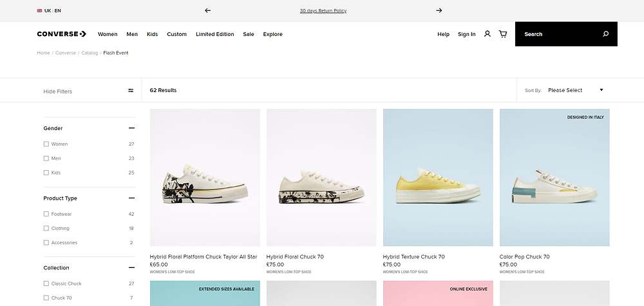Click the Sign In link
This screenshot has height=306, width=644.
click(x=466, y=34)
